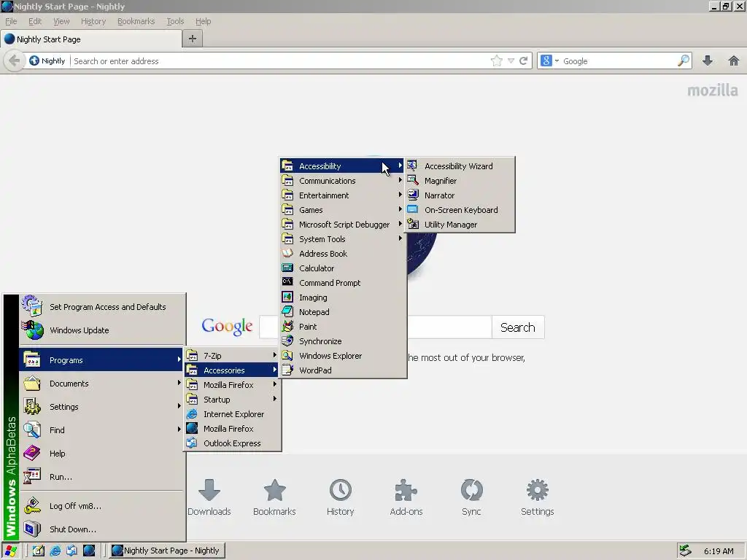Click the reload button in address bar
The width and height of the screenshot is (747, 560).
tap(524, 61)
